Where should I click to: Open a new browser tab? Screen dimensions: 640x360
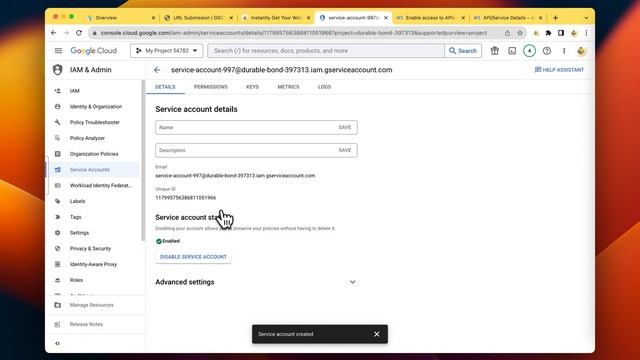[x=556, y=18]
